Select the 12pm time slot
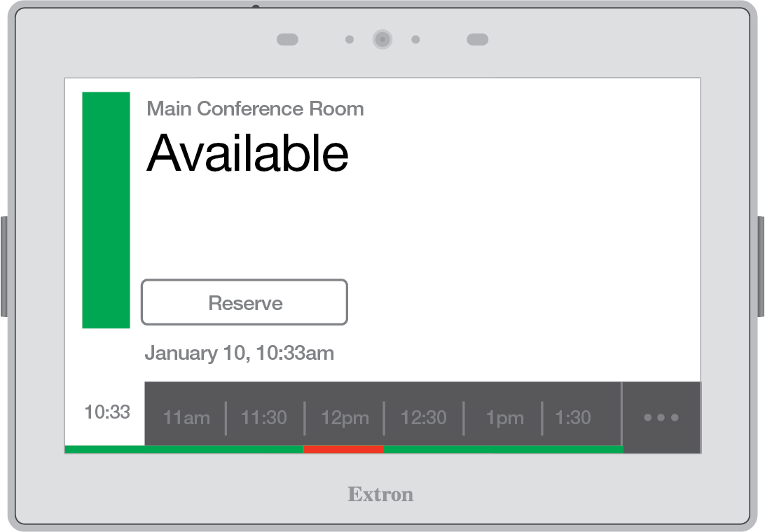This screenshot has height=532, width=765. 345,417
